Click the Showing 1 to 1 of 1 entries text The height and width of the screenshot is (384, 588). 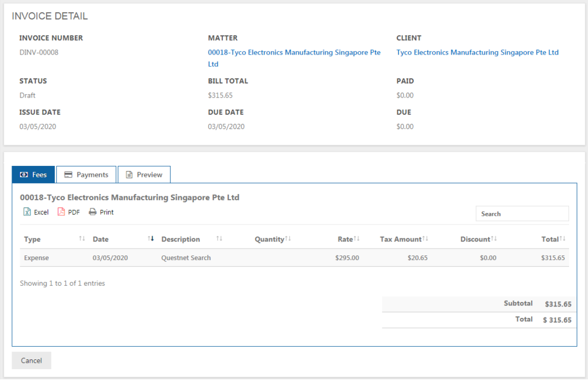pyautogui.click(x=62, y=283)
